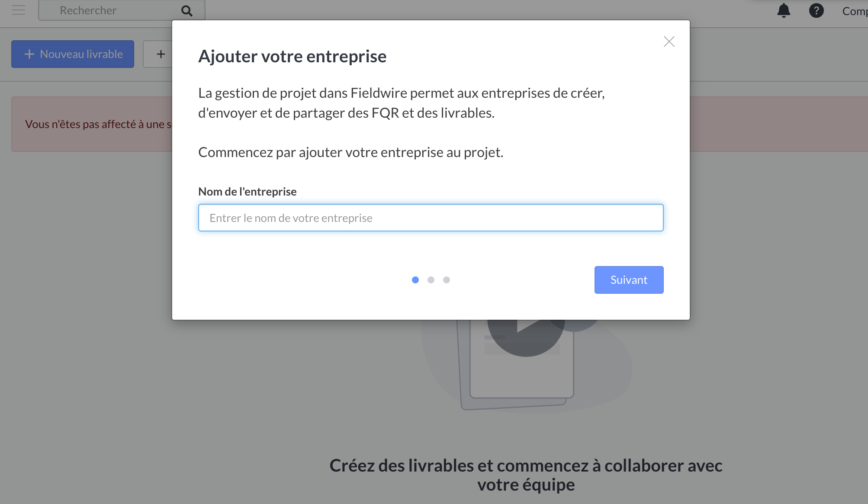
Task: Select the first blue pagination dot
Action: (x=415, y=280)
